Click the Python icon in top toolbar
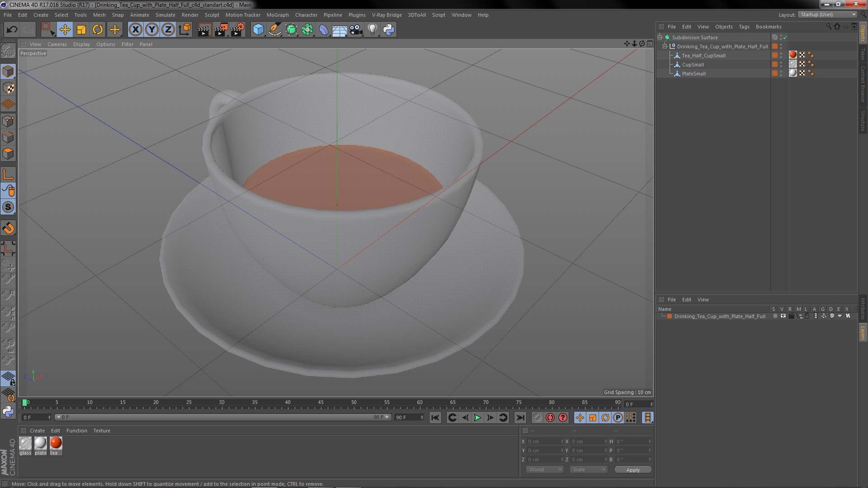This screenshot has width=868, height=488. coord(389,30)
